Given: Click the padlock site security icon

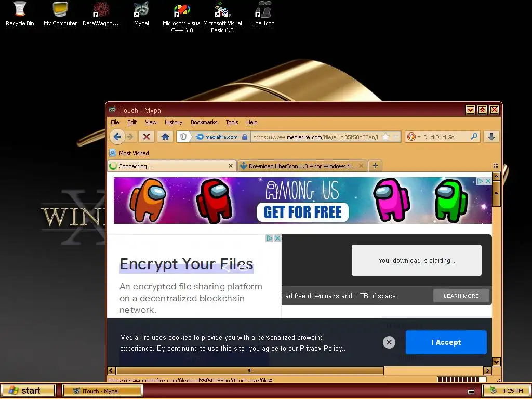Looking at the screenshot, I should [245, 137].
